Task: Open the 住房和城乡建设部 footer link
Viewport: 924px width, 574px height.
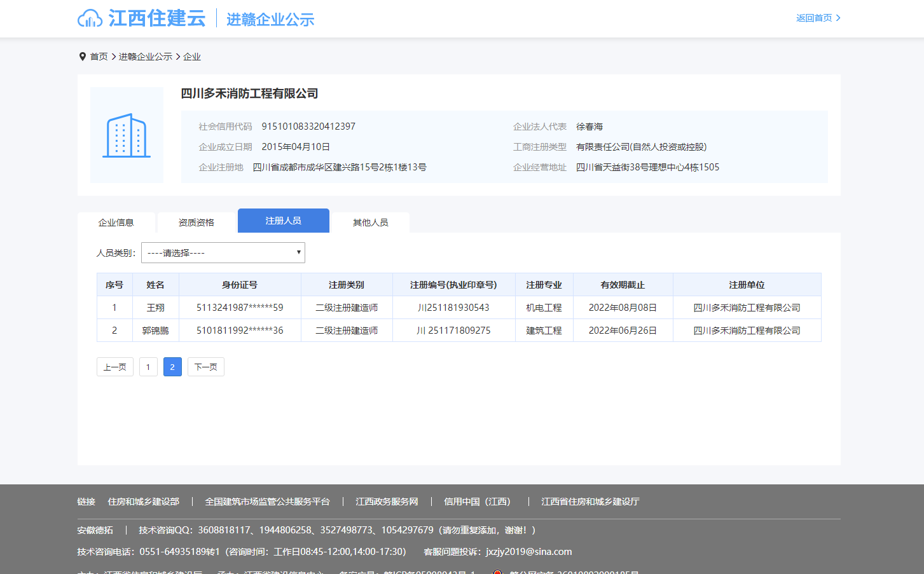Action: pos(143,502)
